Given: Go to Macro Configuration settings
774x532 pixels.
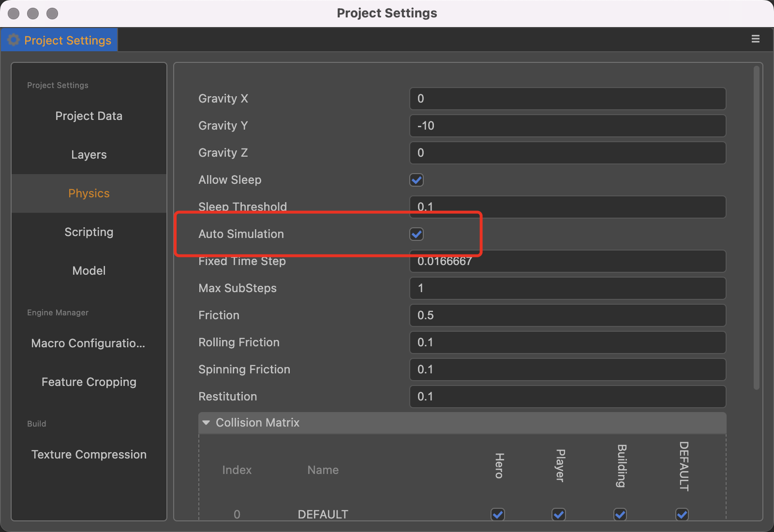Looking at the screenshot, I should coord(89,343).
